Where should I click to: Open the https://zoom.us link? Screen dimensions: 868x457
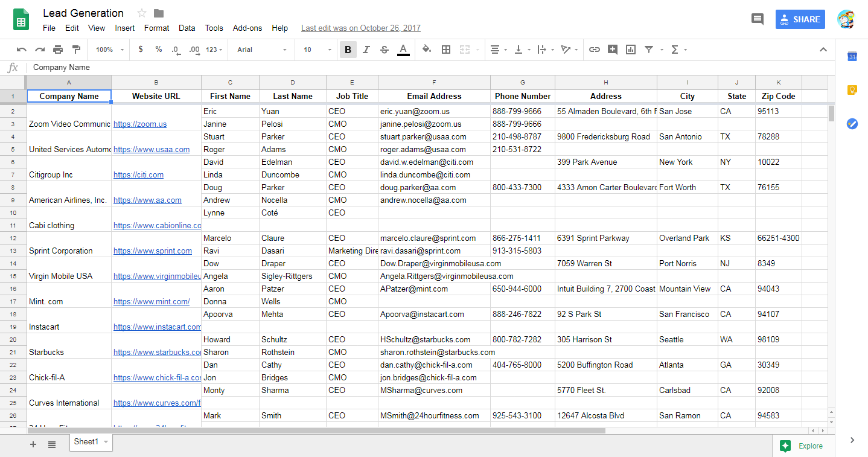pos(140,124)
